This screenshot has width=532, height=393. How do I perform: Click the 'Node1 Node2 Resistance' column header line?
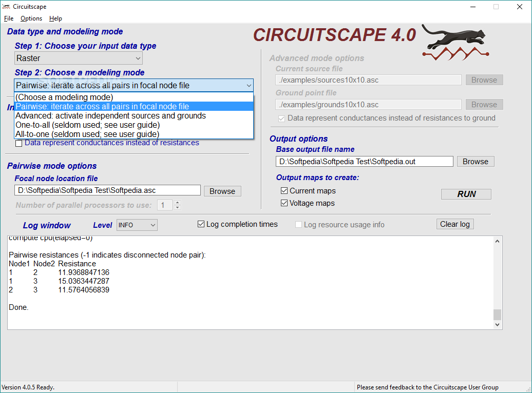(52, 264)
